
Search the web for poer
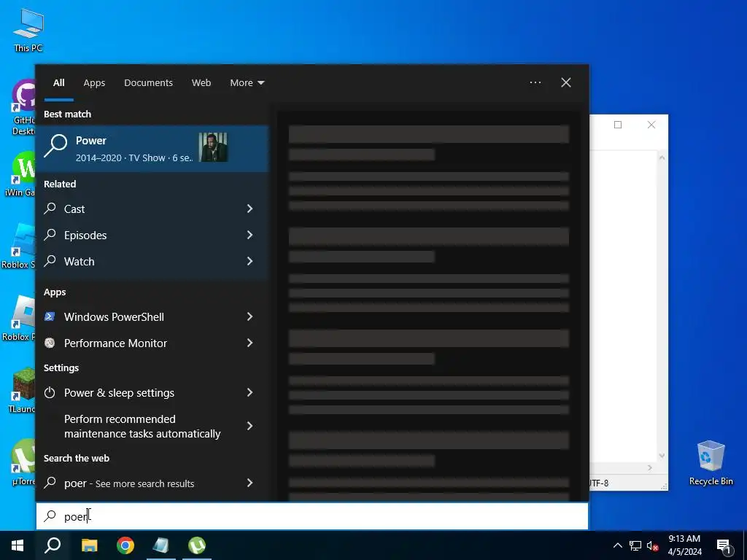coord(152,483)
